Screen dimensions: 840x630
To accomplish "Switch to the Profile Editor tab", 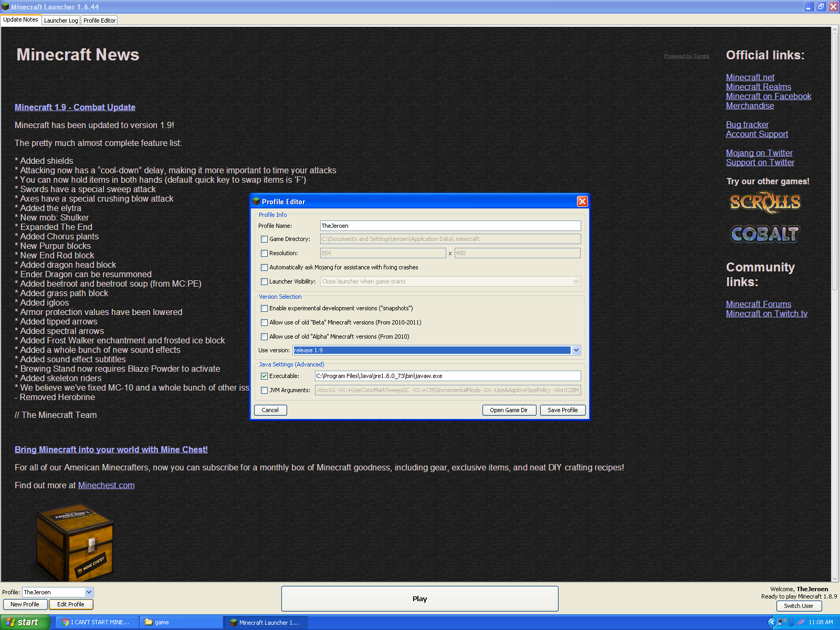I will click(99, 20).
